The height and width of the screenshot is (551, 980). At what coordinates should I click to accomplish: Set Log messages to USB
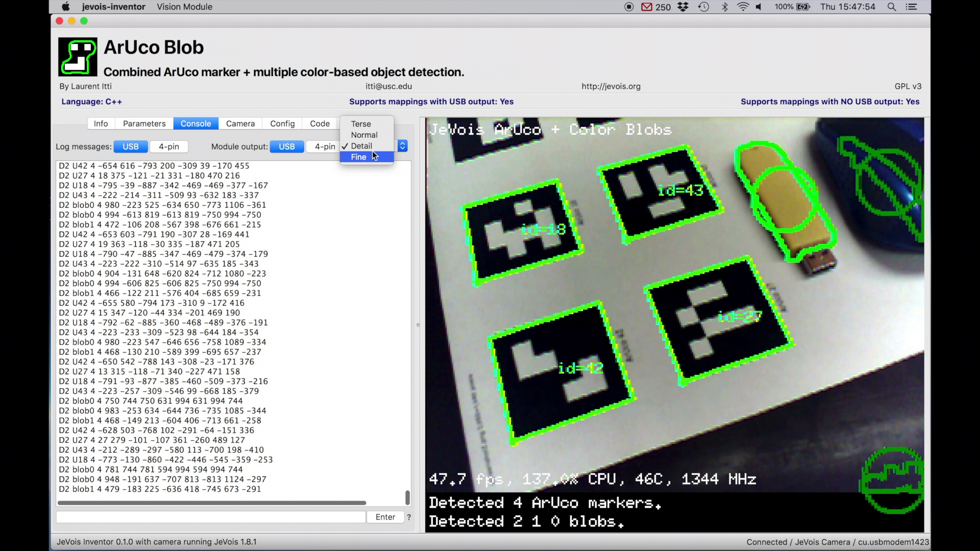pos(131,147)
